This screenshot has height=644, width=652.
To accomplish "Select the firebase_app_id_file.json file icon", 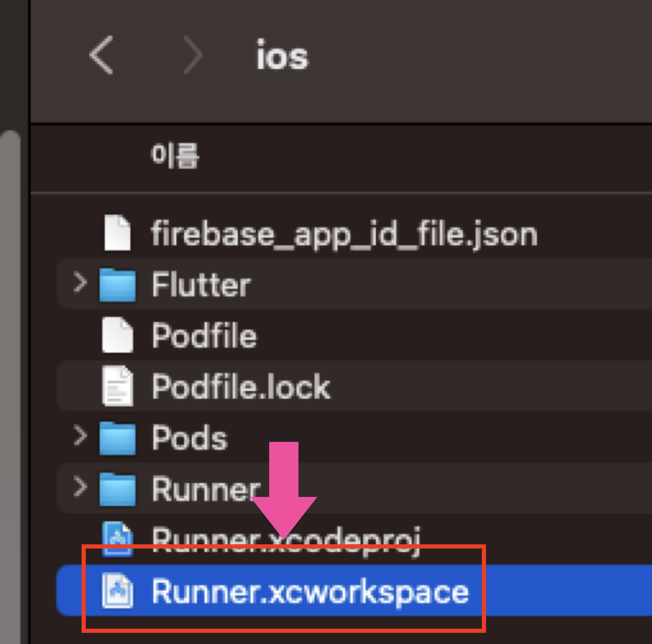I will tap(117, 233).
